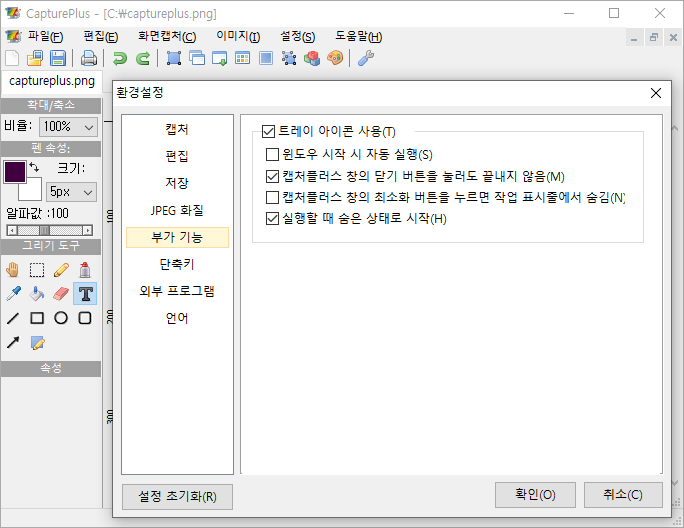Click the 확인 button
The image size is (684, 528).
[529, 494]
